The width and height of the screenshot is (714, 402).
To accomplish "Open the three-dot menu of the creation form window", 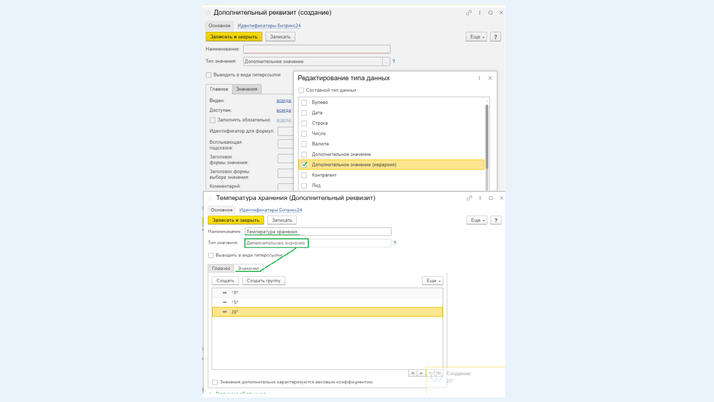I will point(479,13).
